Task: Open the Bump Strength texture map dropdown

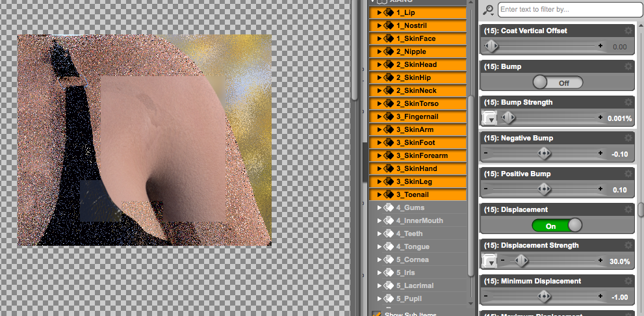Action: click(489, 118)
